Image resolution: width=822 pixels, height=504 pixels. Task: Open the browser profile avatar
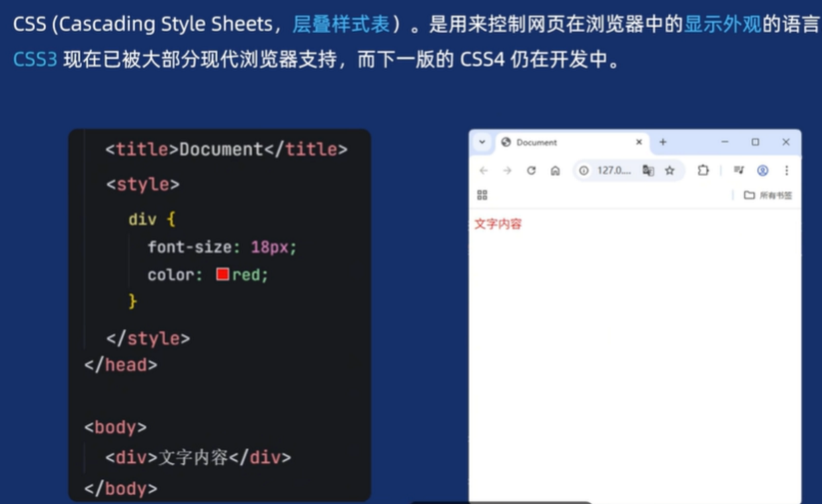click(x=763, y=171)
